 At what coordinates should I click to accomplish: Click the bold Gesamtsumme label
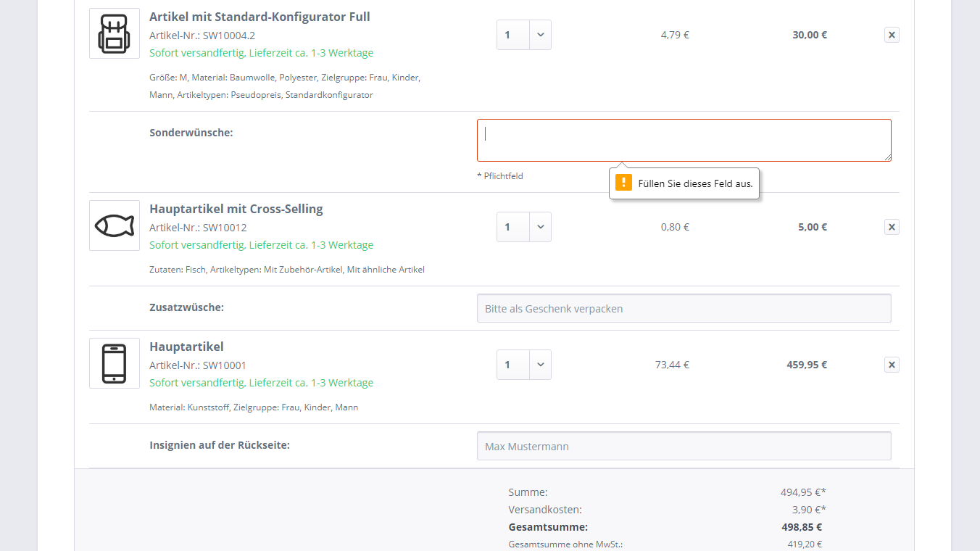tap(548, 527)
